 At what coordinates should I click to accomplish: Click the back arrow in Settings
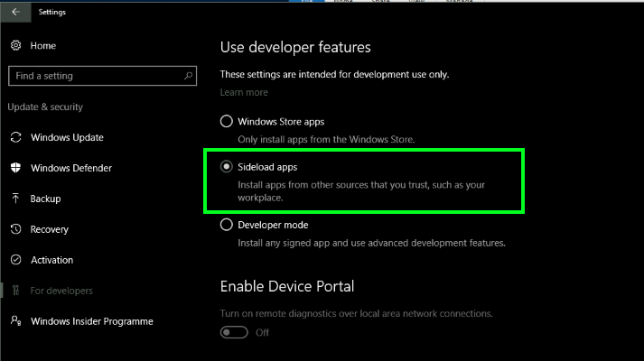(x=15, y=12)
